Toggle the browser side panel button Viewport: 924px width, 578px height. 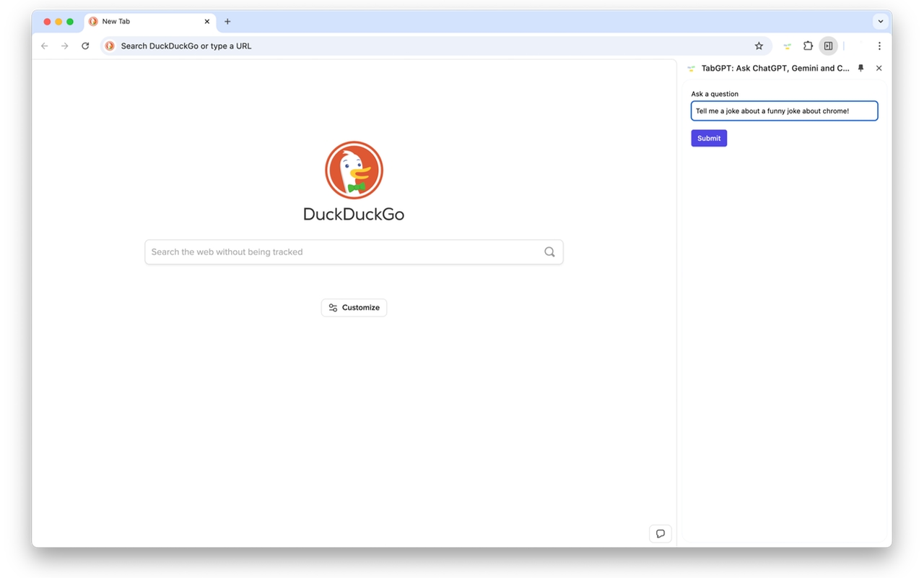click(x=828, y=46)
